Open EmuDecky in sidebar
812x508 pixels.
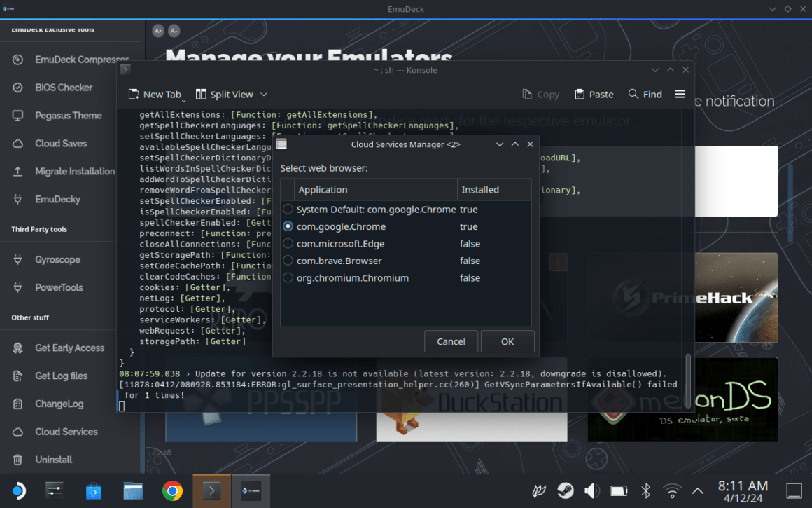click(x=46, y=200)
